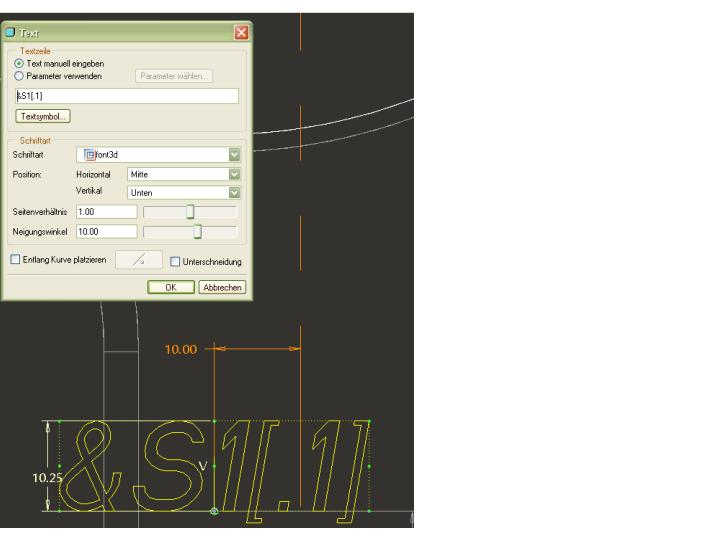Select 'Parameter verwenden' radio button
The height and width of the screenshot is (540, 720).
pyautogui.click(x=19, y=76)
